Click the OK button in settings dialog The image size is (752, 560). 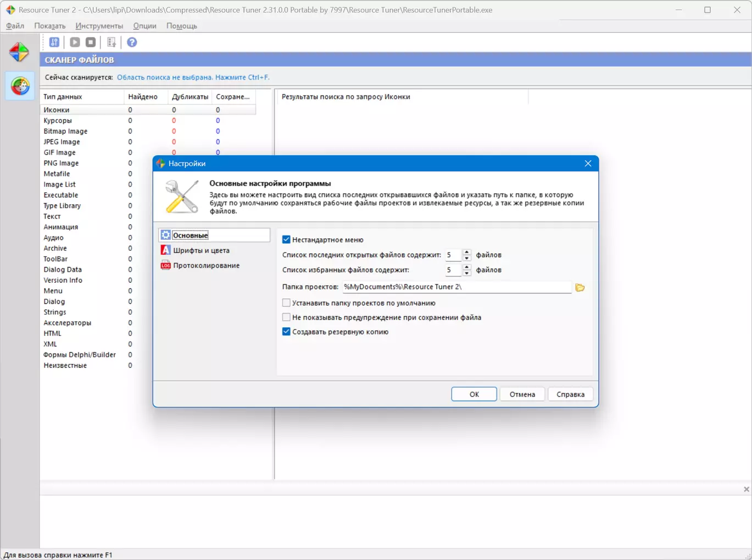coord(474,394)
